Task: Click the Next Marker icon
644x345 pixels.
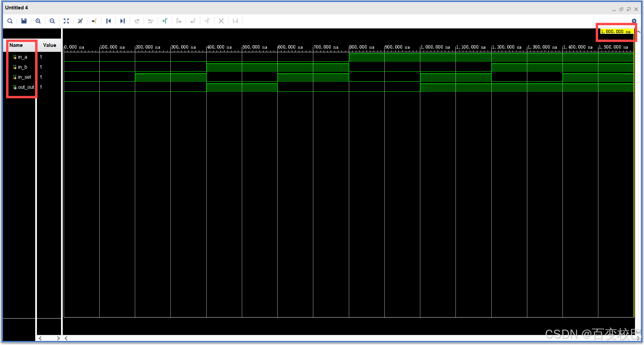Action: click(193, 21)
